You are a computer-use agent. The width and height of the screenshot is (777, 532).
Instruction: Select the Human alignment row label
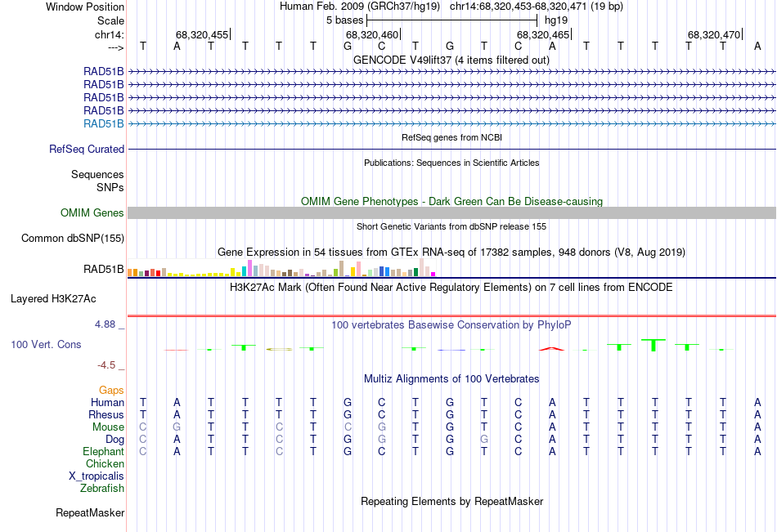point(107,402)
